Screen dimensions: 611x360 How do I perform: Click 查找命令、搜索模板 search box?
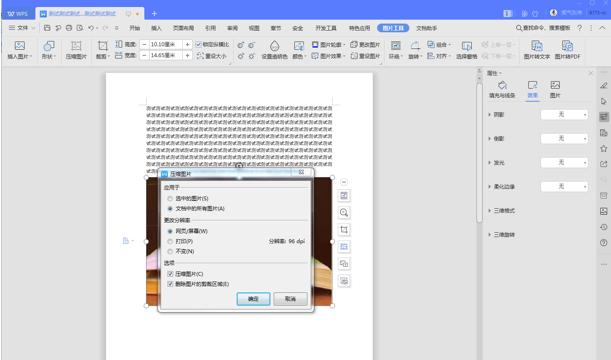pyautogui.click(x=543, y=28)
